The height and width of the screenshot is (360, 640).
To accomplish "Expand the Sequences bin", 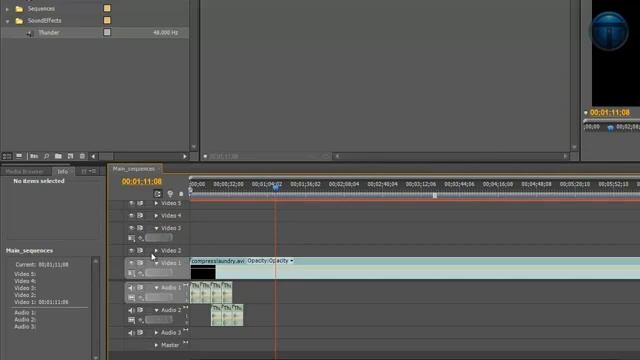I will pyautogui.click(x=7, y=9).
